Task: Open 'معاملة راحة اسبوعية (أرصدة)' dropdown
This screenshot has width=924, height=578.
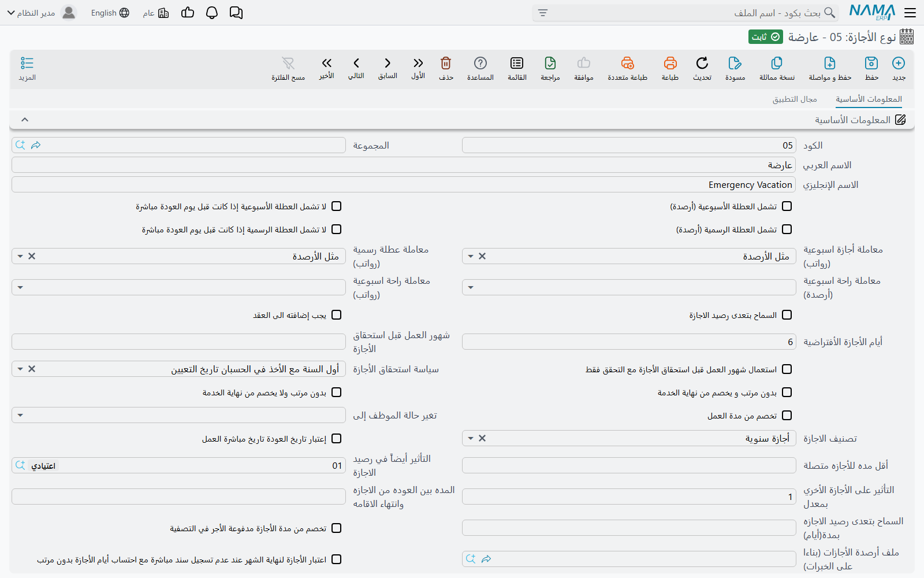Action: (471, 287)
